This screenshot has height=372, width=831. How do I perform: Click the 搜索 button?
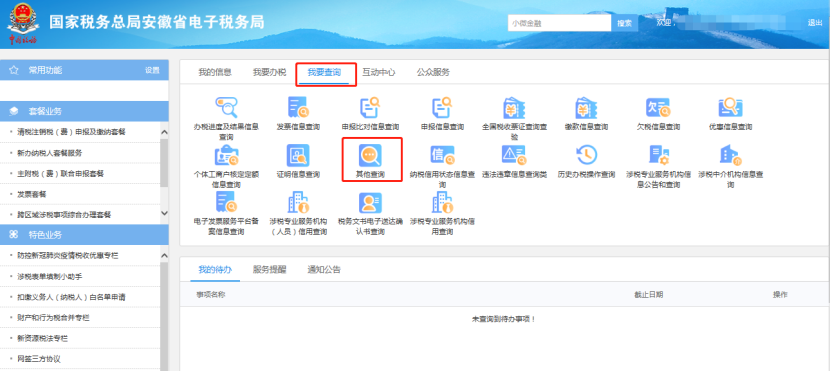point(625,23)
